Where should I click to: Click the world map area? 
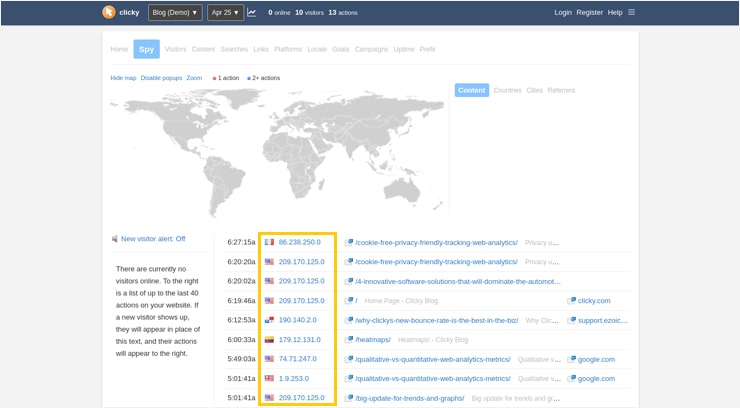pos(278,150)
